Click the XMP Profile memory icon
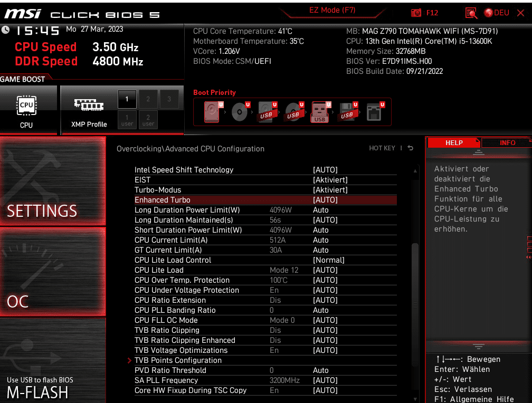 (x=89, y=105)
